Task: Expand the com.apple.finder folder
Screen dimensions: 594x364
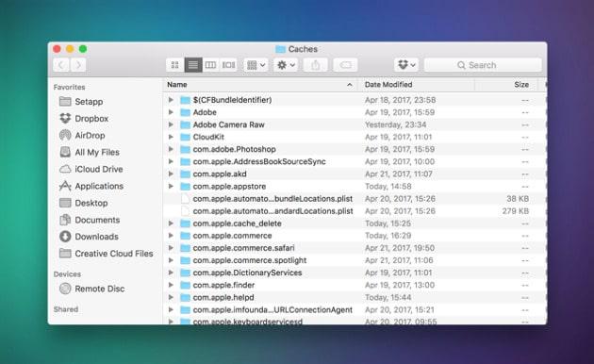Action: click(171, 285)
